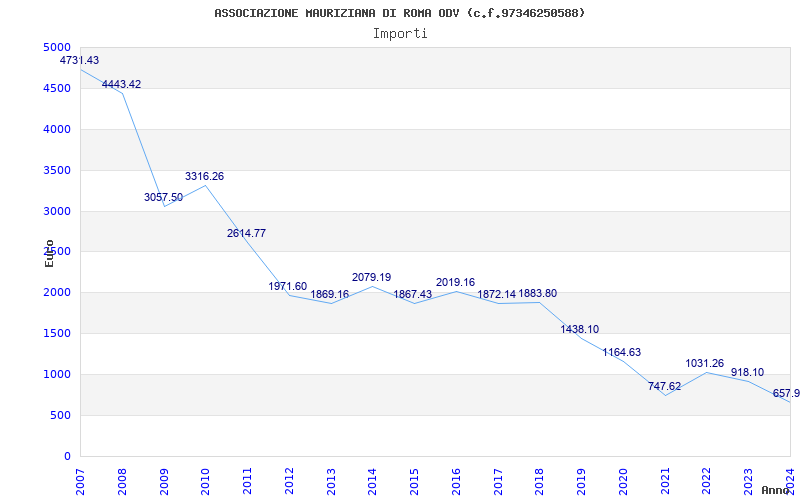Click the 3057.50 data label
Image resolution: width=800 pixels, height=500 pixels.
pyautogui.click(x=163, y=197)
